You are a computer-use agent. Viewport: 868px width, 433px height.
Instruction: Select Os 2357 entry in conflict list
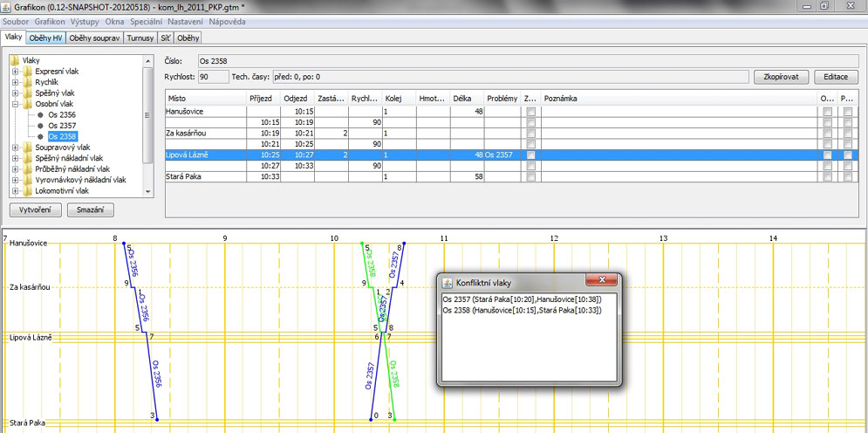click(523, 299)
